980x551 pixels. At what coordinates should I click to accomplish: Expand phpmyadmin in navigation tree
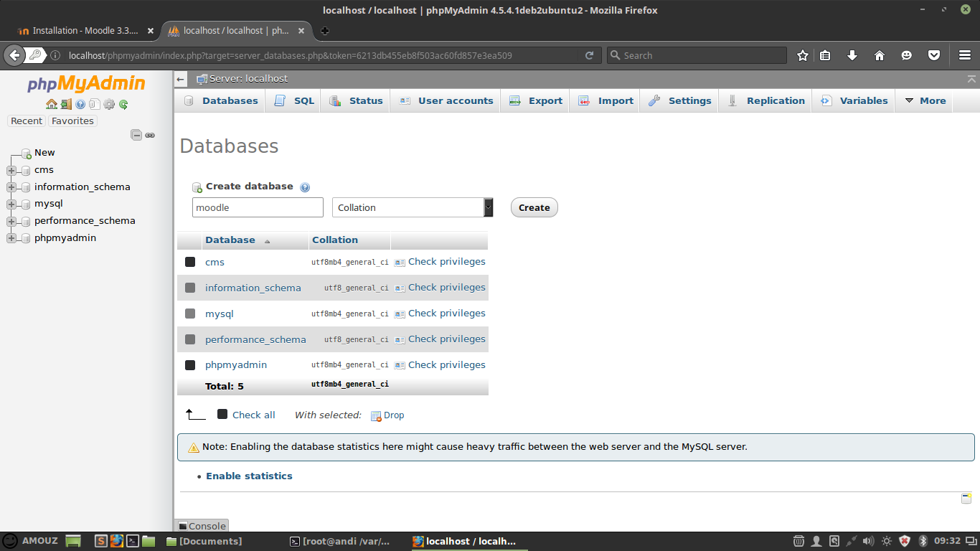pyautogui.click(x=11, y=238)
